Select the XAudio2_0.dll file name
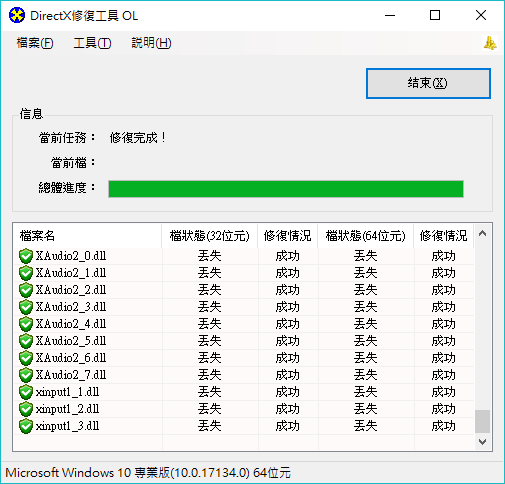 71,256
